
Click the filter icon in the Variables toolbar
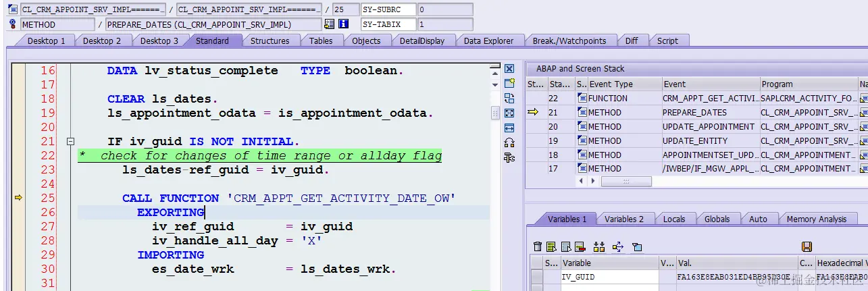tap(636, 246)
